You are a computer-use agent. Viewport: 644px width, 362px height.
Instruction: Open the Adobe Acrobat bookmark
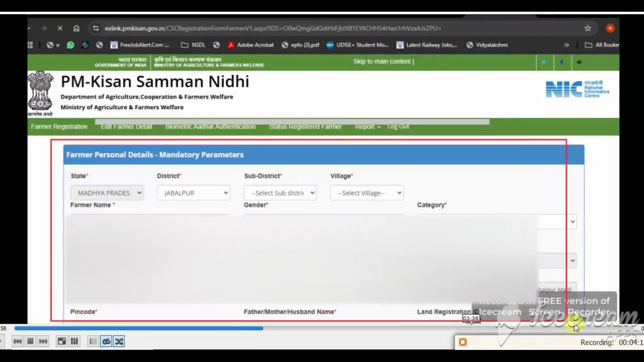coord(251,45)
